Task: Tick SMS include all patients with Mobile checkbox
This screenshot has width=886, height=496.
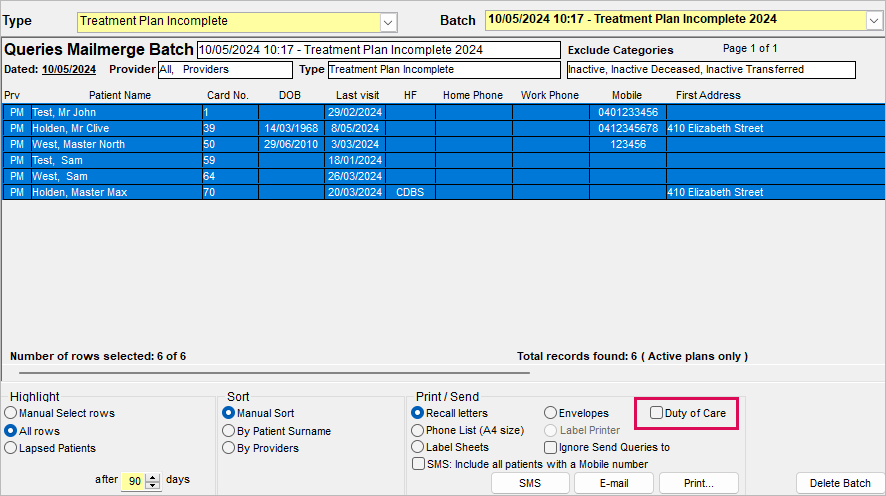Action: tap(418, 464)
